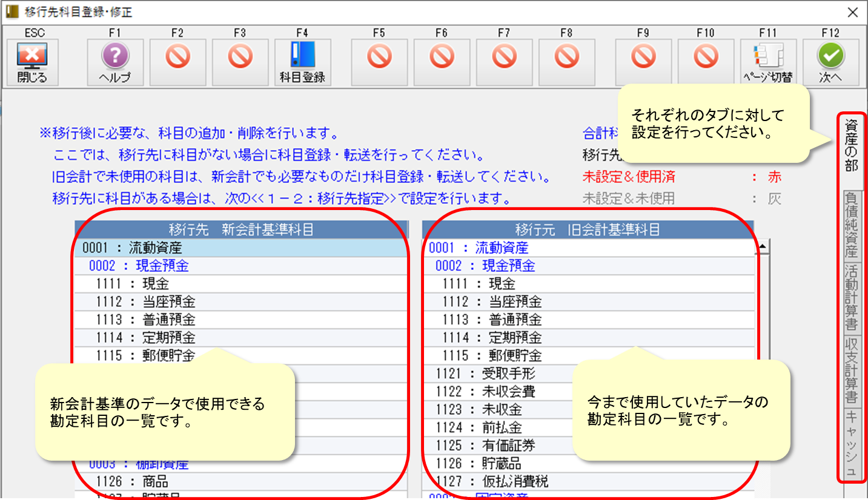868x500 pixels.
Task: Click the F11 ページ切替 icon
Action: (768, 62)
